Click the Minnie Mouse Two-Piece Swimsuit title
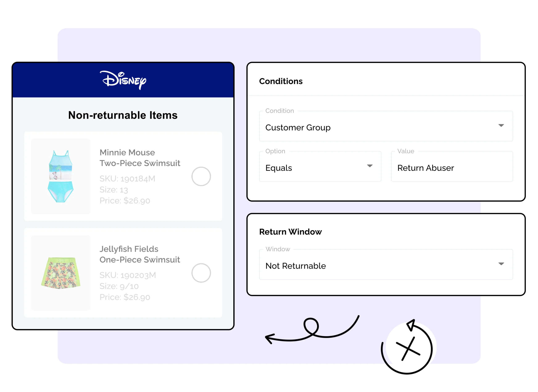 coord(140,158)
